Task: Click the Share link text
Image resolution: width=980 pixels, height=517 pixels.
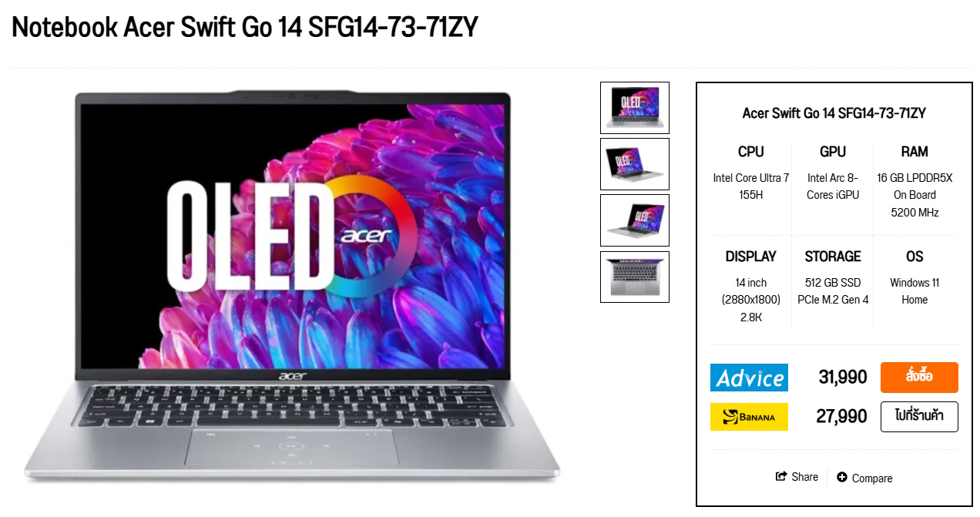Action: [805, 477]
